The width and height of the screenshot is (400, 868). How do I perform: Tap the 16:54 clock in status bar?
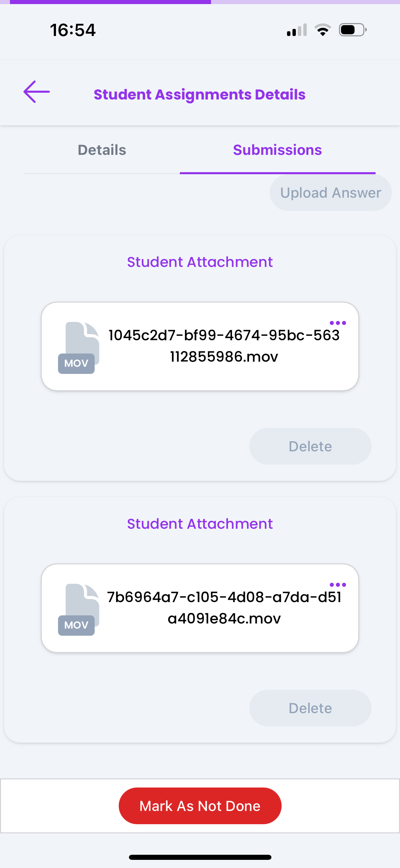73,30
